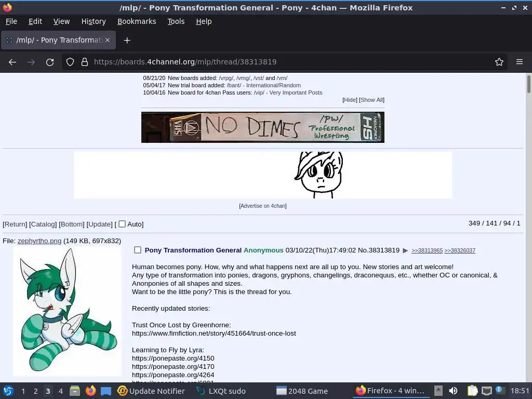This screenshot has height=399, width=532.
Task: Open the Catalog link
Action: pos(43,224)
